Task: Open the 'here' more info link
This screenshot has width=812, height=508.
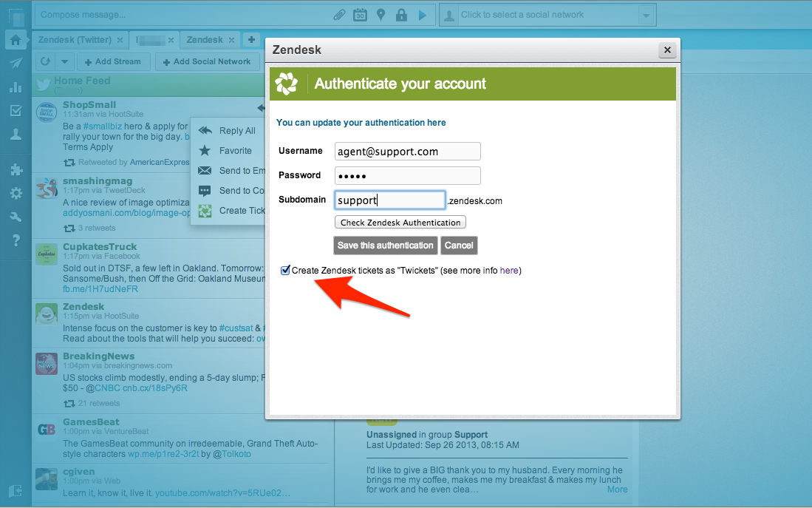Action: (x=509, y=271)
